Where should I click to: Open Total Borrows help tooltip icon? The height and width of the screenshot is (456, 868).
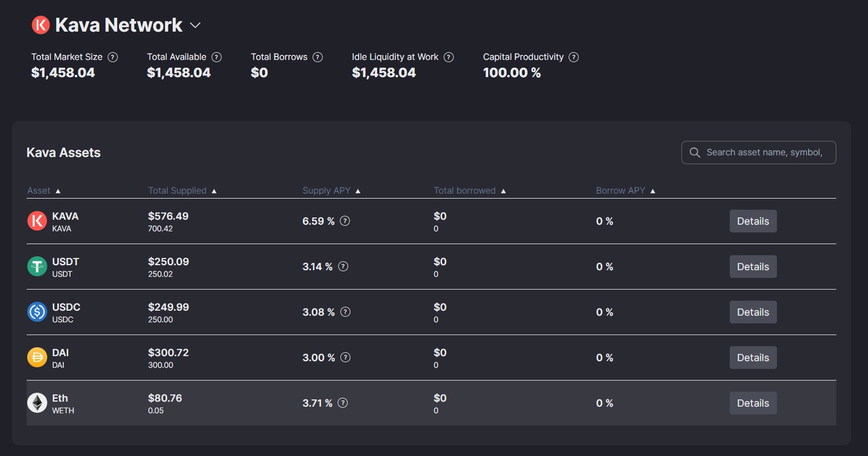click(x=318, y=57)
